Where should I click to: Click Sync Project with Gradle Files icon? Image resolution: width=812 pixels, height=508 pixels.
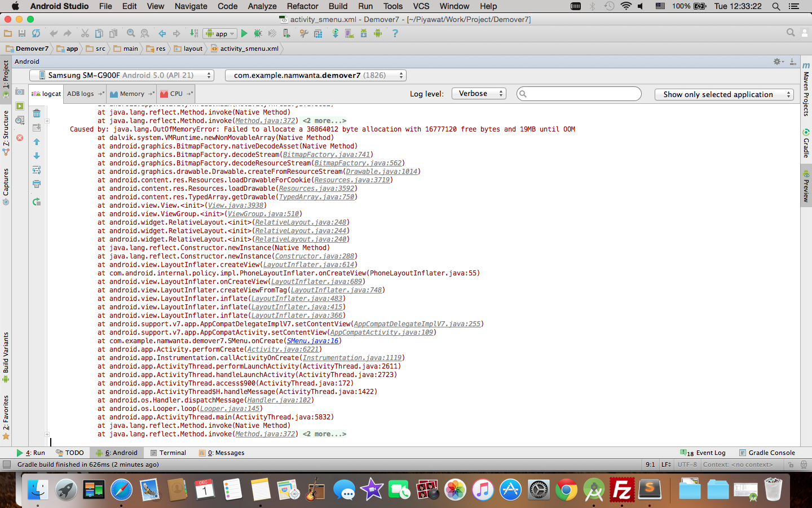pyautogui.click(x=335, y=33)
